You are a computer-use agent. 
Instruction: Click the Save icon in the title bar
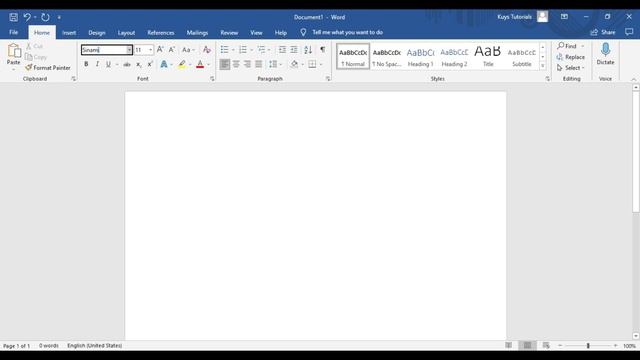pos(13,17)
